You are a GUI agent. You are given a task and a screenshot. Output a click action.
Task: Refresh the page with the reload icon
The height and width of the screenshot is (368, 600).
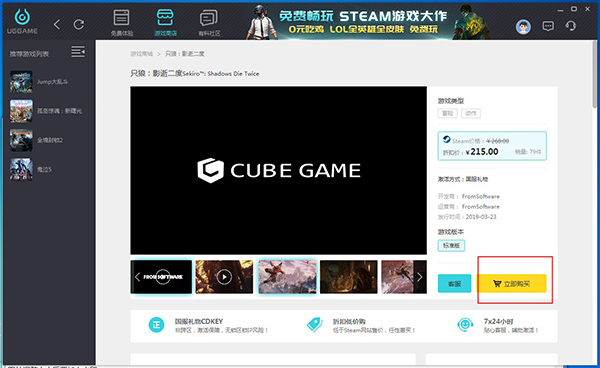tap(79, 25)
